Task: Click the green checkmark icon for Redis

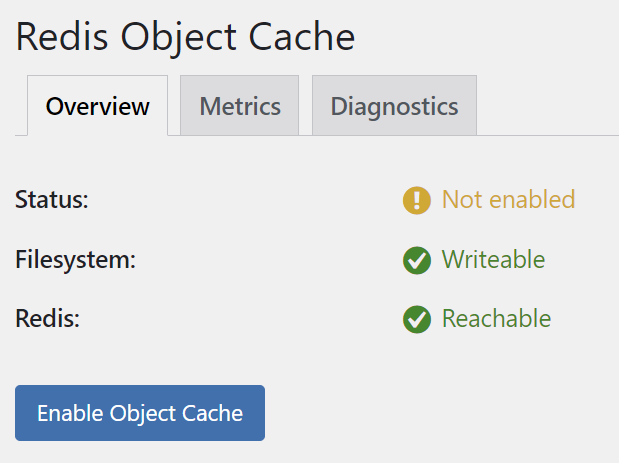Action: (416, 320)
